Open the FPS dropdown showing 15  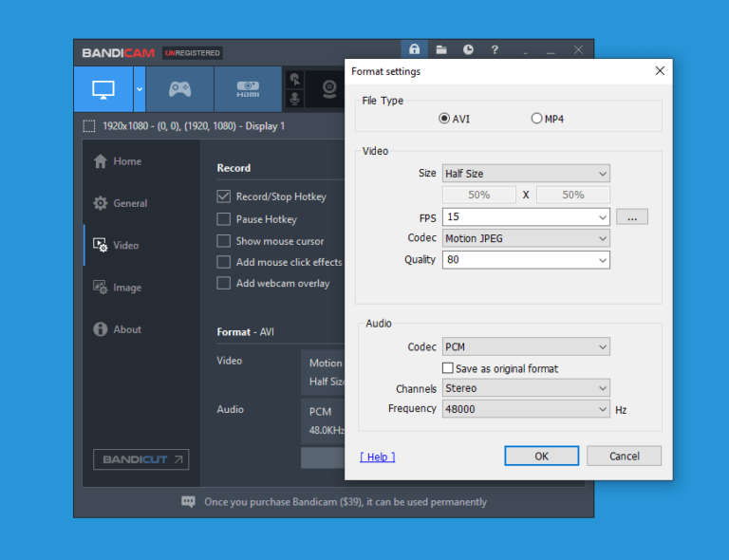(526, 217)
